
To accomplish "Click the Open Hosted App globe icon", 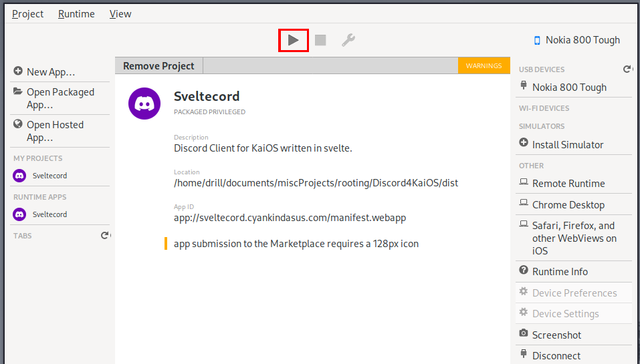I will tap(17, 124).
